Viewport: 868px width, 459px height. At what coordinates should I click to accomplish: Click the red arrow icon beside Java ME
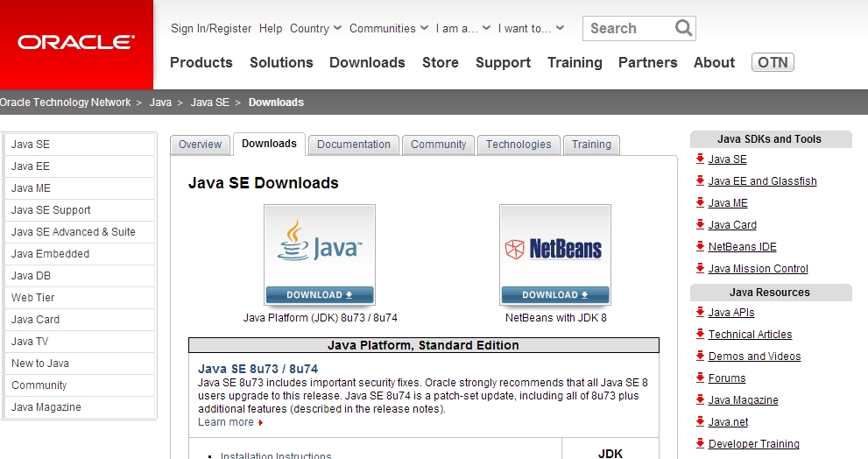pyautogui.click(x=700, y=202)
